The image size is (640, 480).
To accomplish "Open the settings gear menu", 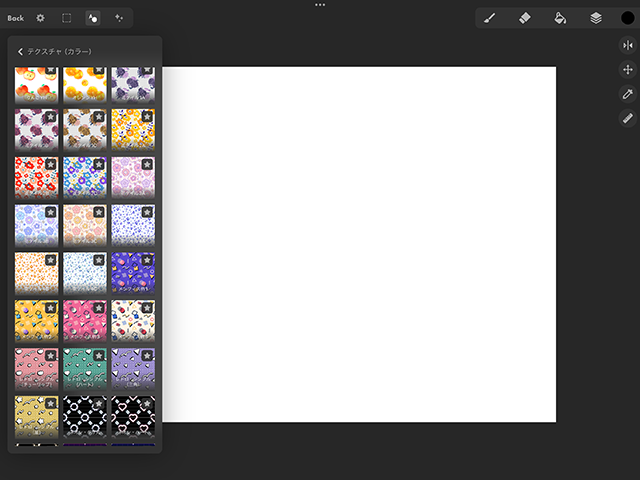I will tap(41, 18).
